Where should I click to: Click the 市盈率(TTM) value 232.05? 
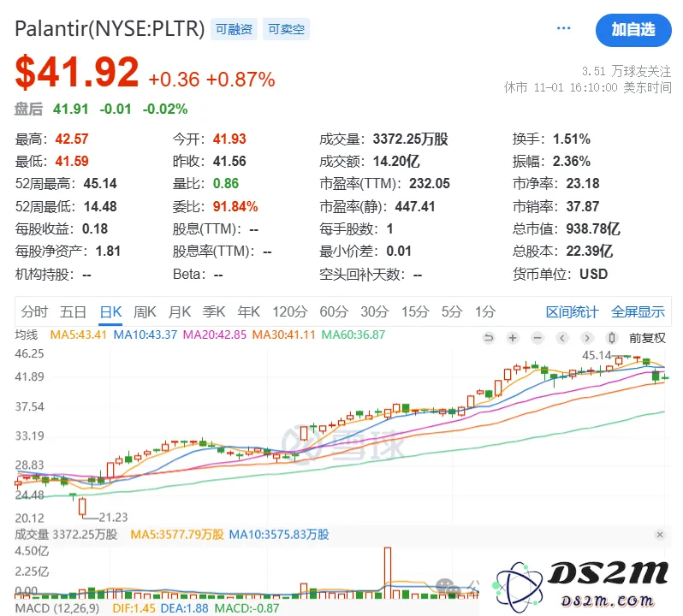pos(429,183)
